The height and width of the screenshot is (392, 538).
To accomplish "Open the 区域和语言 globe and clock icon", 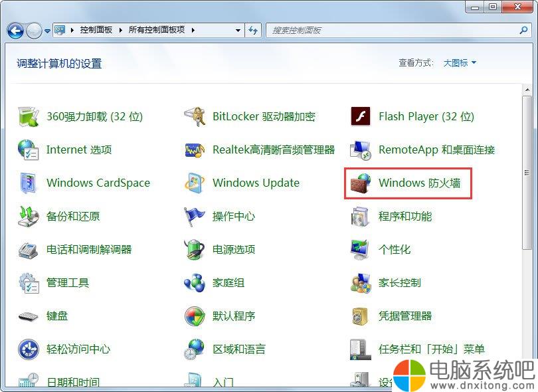I will [195, 349].
